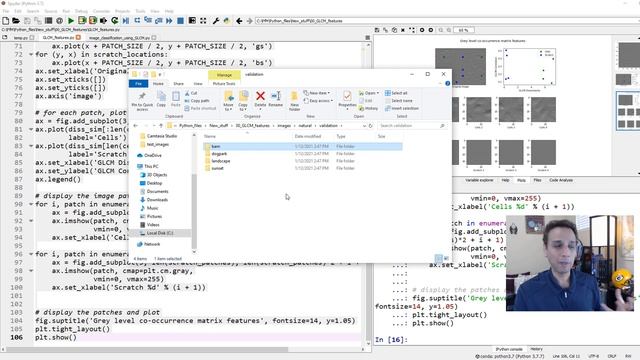Viewport: 640px width, 360px height.
Task: Open the File tab in Explorer
Action: click(x=138, y=84)
